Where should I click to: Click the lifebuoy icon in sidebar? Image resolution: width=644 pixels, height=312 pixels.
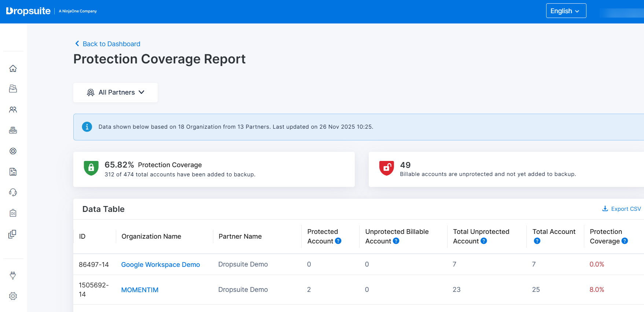point(13,151)
